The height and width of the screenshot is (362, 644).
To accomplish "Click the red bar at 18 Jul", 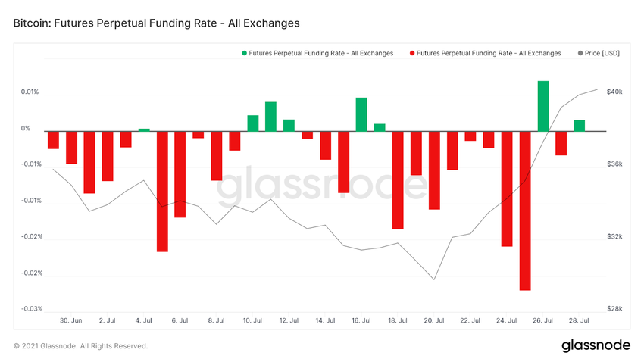I will 398,179.
